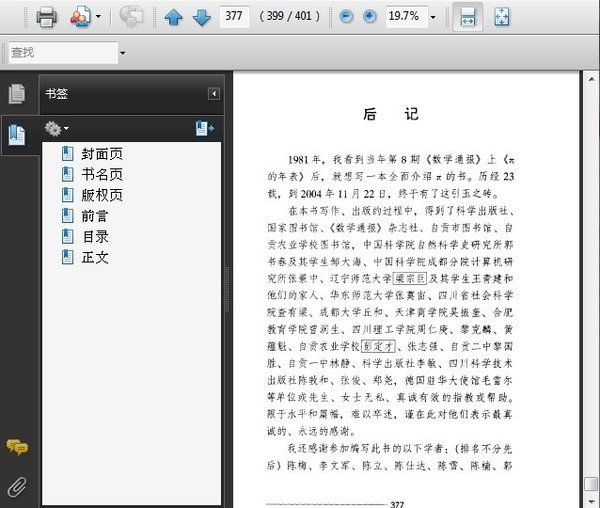Open the Attachments paperclip panel
Screen dimensions: 600x508
click(17, 487)
